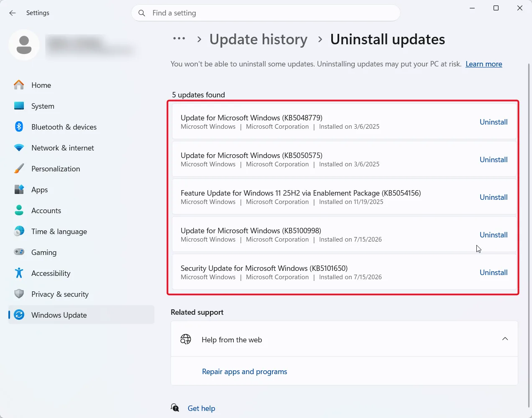Minimize the Settings window
The image size is (532, 418).
click(472, 8)
